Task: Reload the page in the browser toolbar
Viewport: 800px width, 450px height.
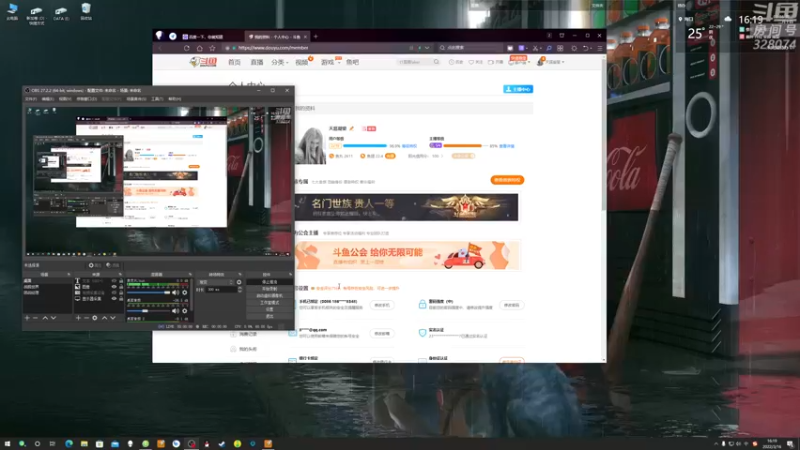Action: tap(187, 48)
